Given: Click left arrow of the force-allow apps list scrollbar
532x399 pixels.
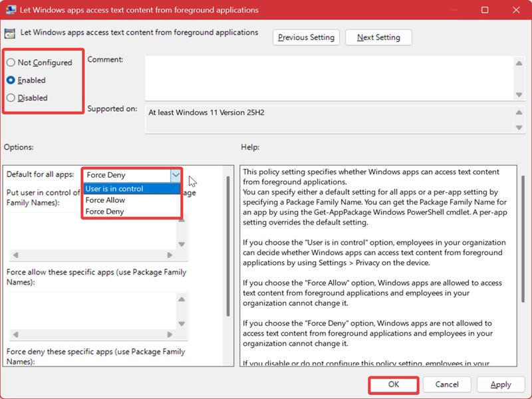Looking at the screenshot, I should point(15,334).
